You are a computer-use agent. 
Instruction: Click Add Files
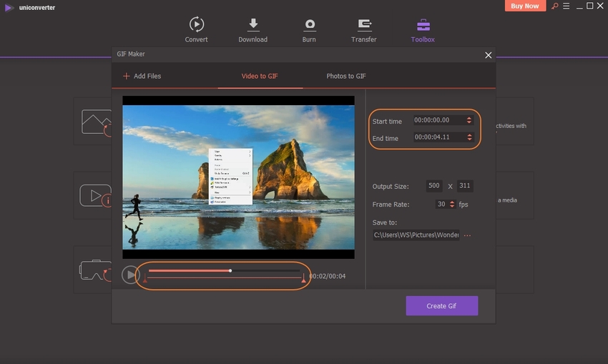[142, 76]
